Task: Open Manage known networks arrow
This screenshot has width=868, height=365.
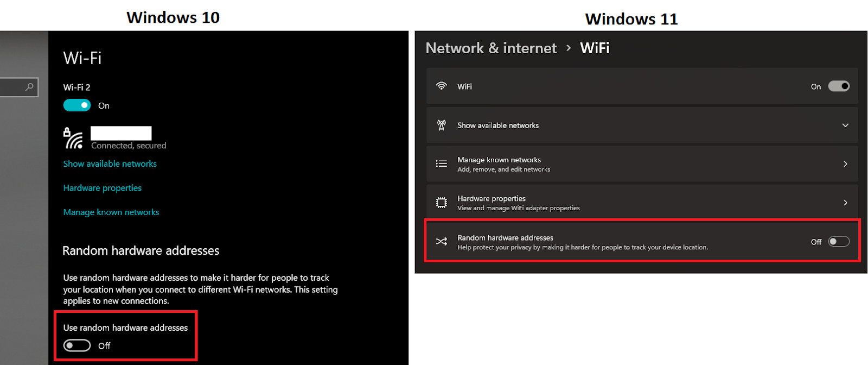Action: click(845, 164)
